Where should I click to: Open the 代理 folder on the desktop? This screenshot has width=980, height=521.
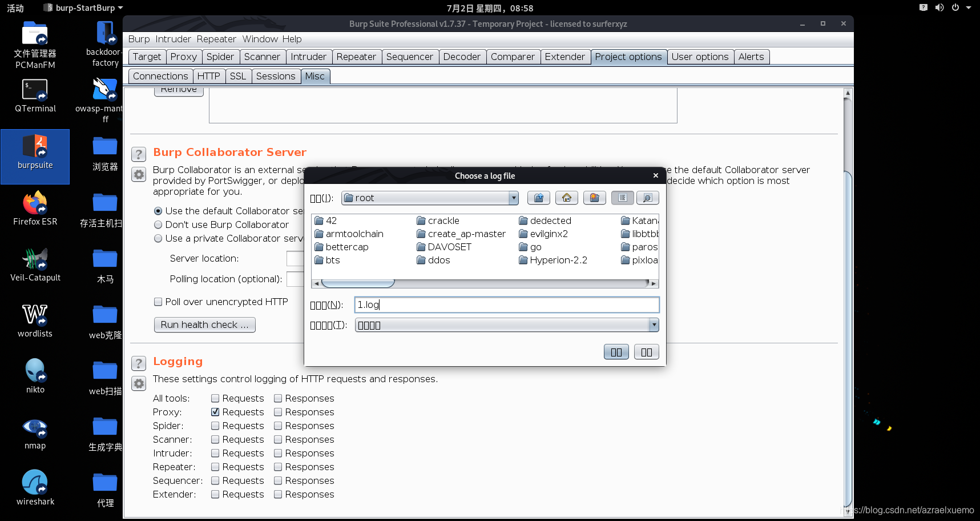point(105,490)
